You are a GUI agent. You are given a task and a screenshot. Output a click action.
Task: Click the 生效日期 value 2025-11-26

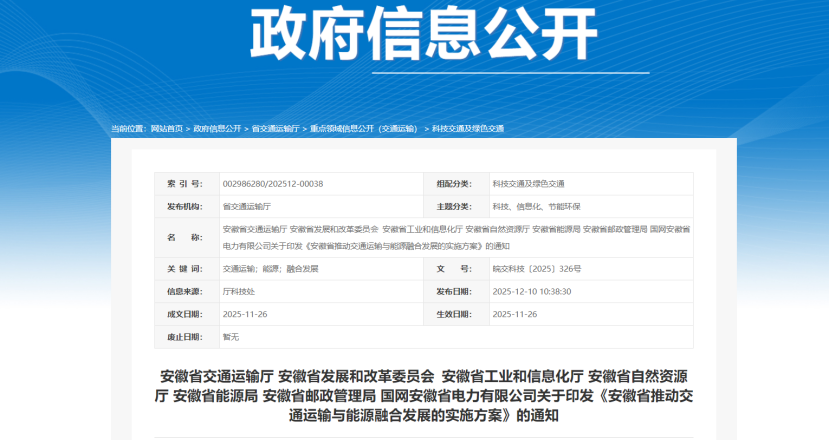pos(515,314)
